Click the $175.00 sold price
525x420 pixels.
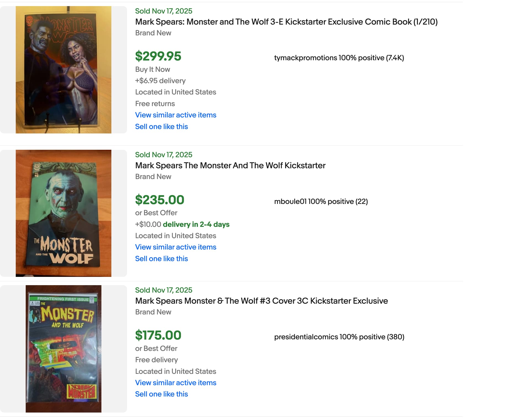(x=158, y=335)
